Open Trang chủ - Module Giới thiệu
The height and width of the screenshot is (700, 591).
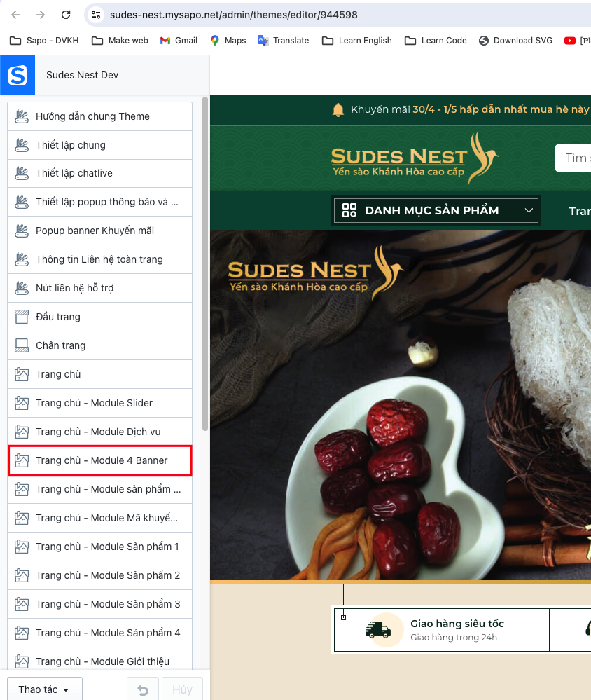pyautogui.click(x=100, y=659)
